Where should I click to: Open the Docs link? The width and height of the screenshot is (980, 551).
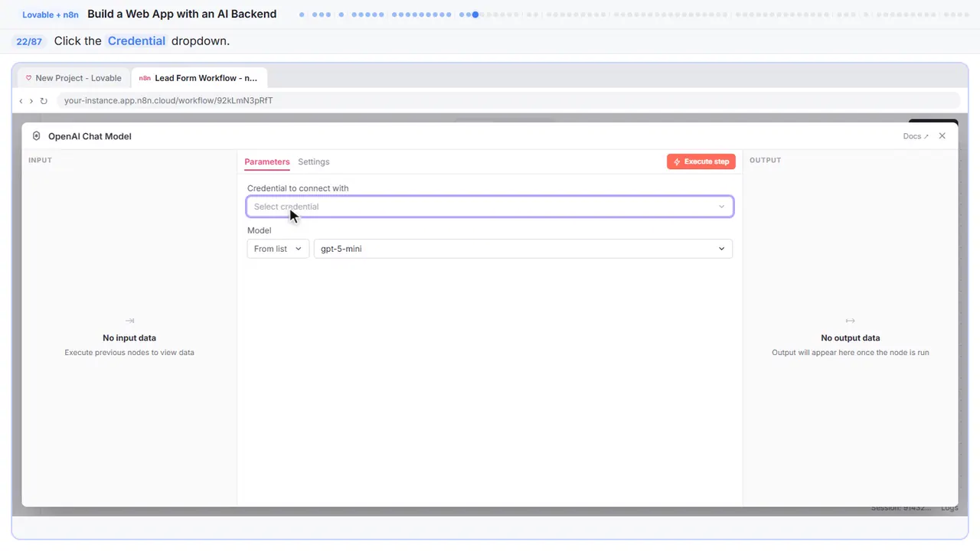(916, 136)
